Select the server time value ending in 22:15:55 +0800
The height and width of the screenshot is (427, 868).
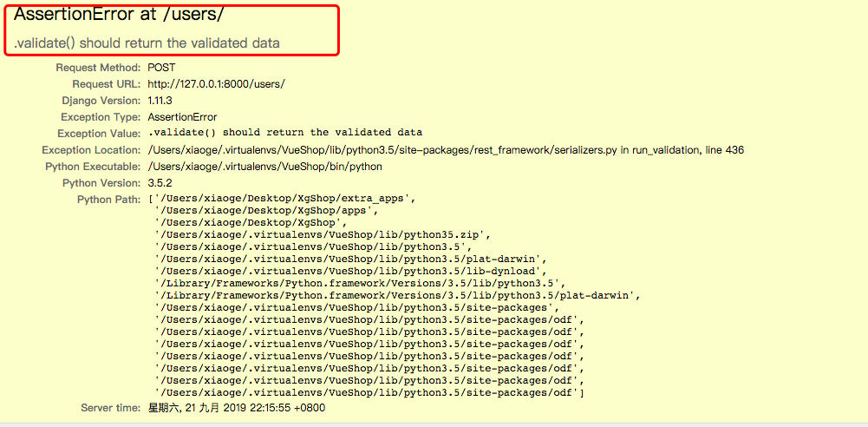pyautogui.click(x=237, y=408)
